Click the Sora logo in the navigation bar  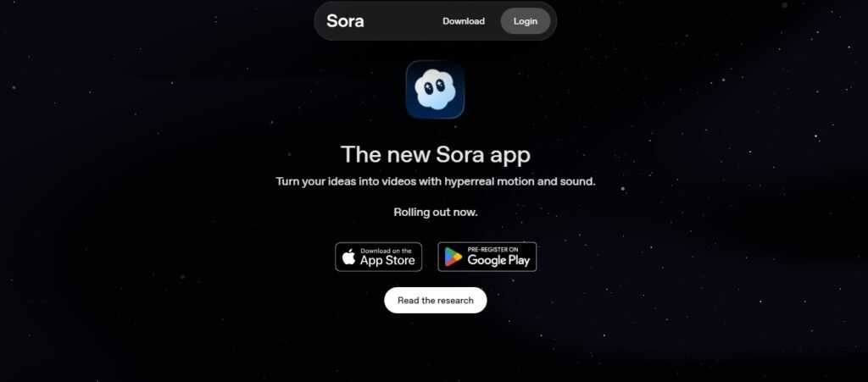pyautogui.click(x=345, y=21)
